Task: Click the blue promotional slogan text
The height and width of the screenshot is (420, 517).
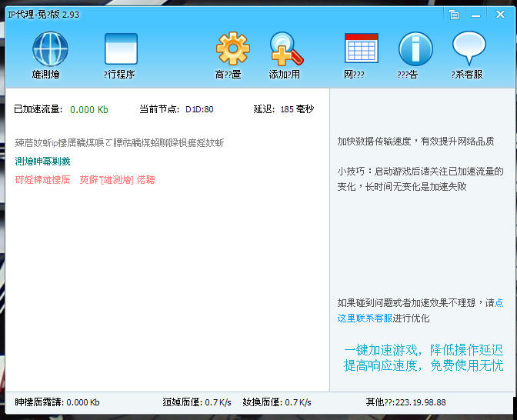Action: tap(423, 358)
